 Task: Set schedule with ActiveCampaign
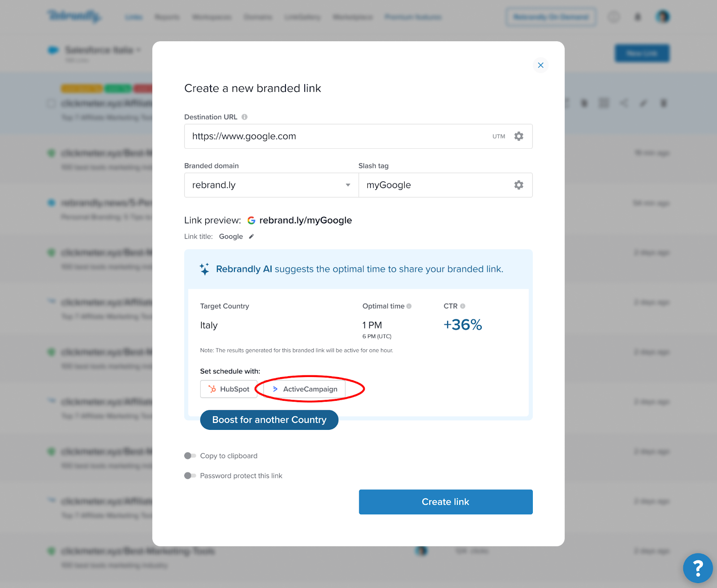[305, 389]
